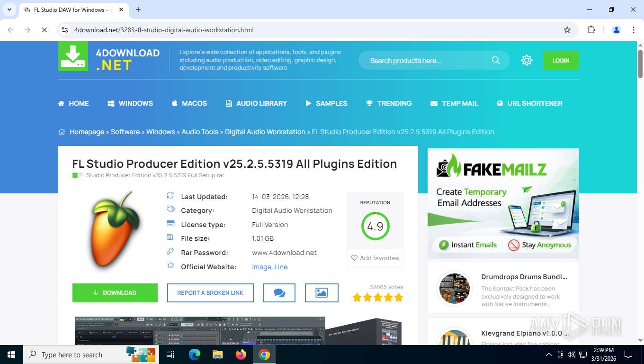Open a new tab with the plus button
The width and height of the screenshot is (644, 364).
(x=138, y=9)
